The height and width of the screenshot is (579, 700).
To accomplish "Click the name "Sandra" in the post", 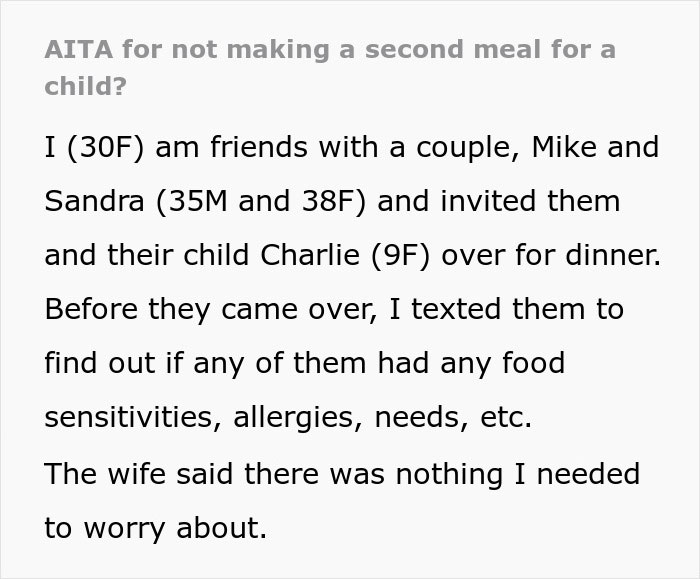I will tap(95, 201).
